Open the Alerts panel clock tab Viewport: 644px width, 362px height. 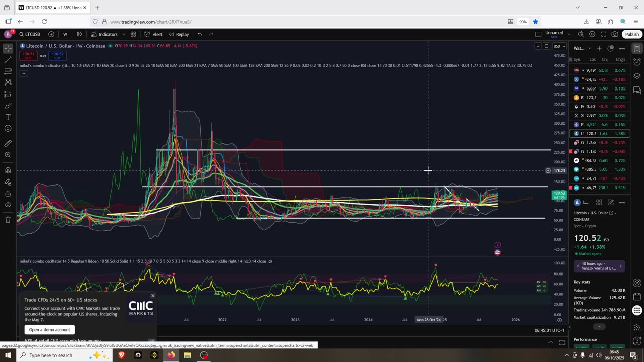point(637,62)
